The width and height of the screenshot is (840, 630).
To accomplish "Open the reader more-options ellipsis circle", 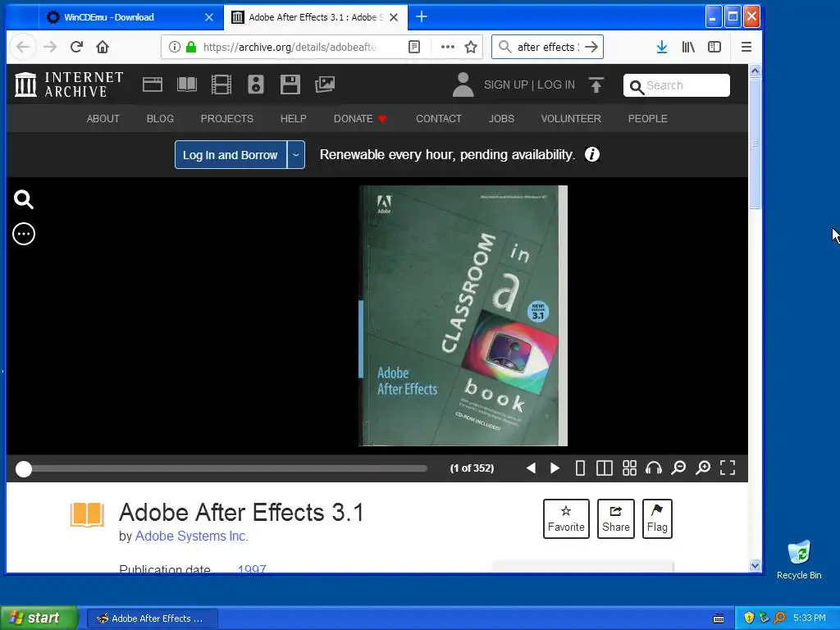I will [24, 234].
